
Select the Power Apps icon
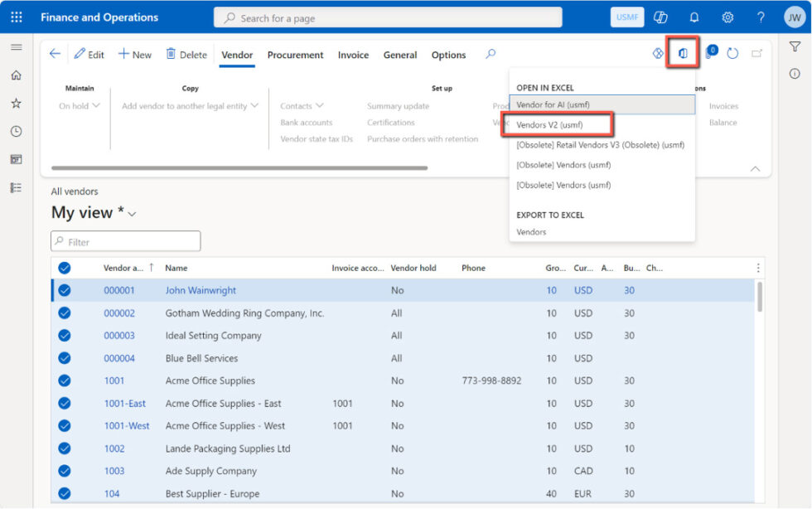click(657, 53)
